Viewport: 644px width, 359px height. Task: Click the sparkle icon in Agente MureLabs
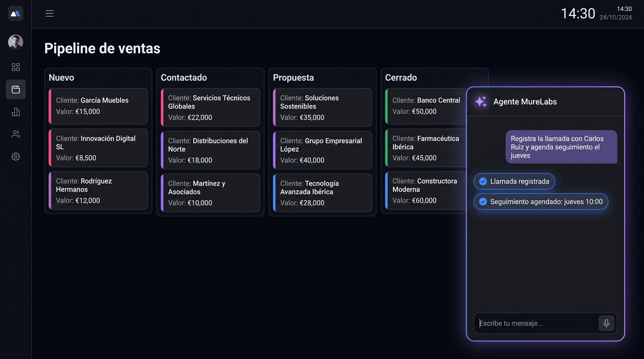[481, 102]
